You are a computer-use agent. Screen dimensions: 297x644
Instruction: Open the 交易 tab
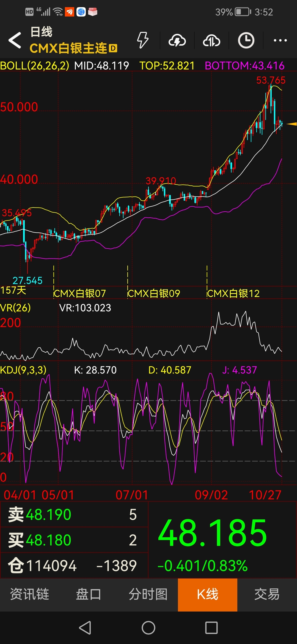pos(267,594)
